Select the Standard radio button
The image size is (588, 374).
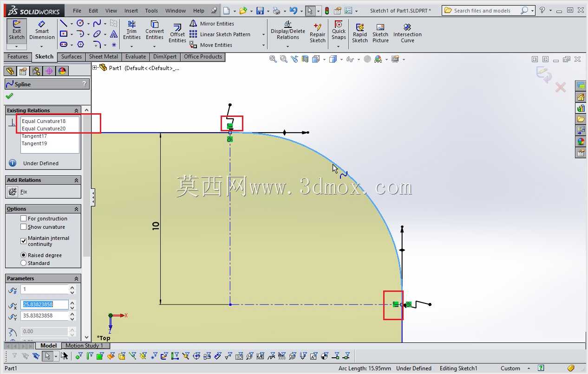pyautogui.click(x=24, y=263)
